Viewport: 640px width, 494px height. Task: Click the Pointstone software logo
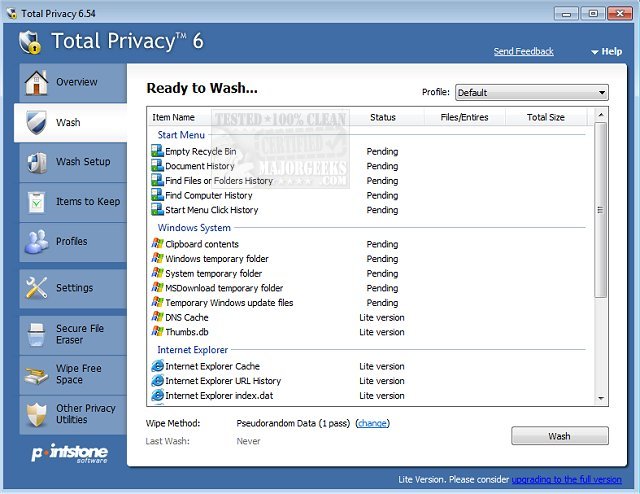(x=70, y=453)
